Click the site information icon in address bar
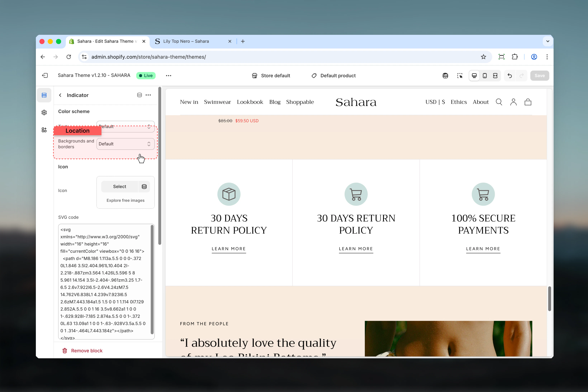The height and width of the screenshot is (392, 588). (84, 57)
